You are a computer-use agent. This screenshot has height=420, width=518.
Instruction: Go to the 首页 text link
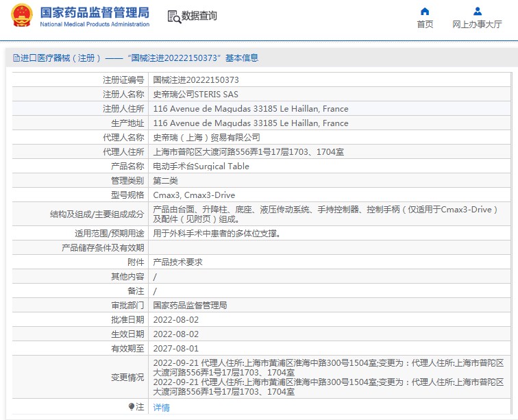(425, 25)
